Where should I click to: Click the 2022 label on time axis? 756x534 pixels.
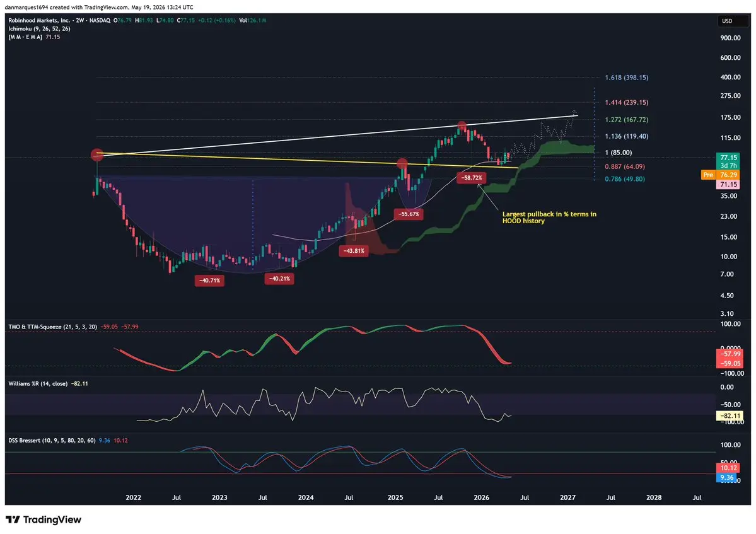pyautogui.click(x=134, y=497)
